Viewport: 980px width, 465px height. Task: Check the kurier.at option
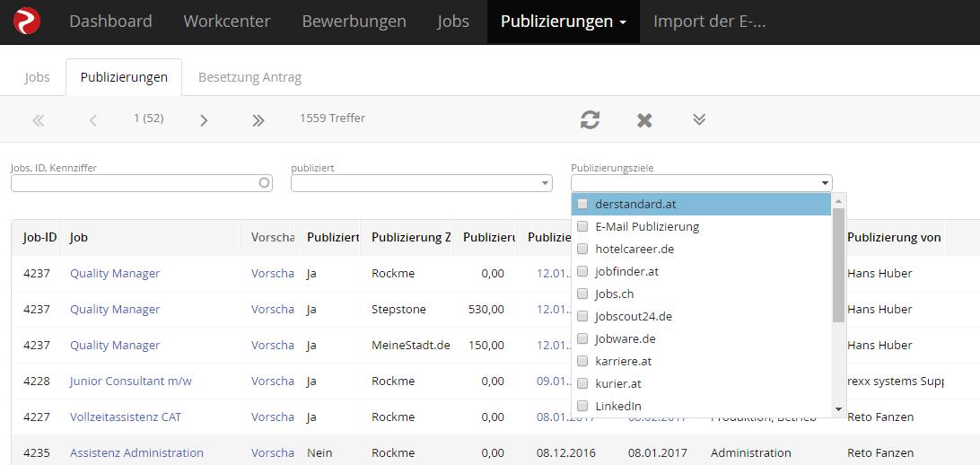[582, 383]
